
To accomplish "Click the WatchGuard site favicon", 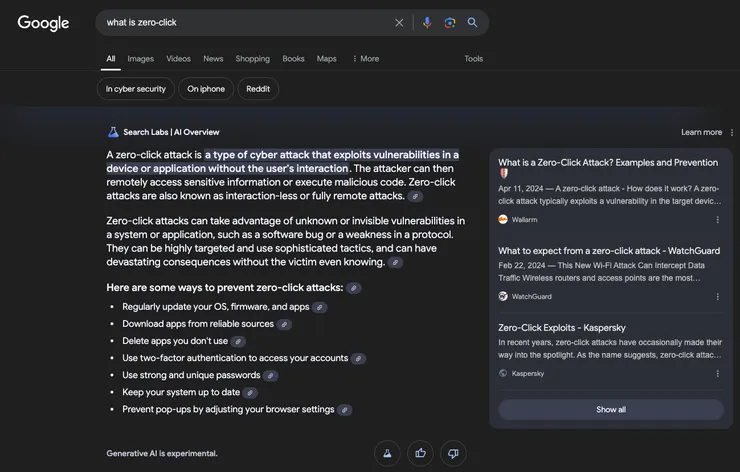I will tap(503, 296).
